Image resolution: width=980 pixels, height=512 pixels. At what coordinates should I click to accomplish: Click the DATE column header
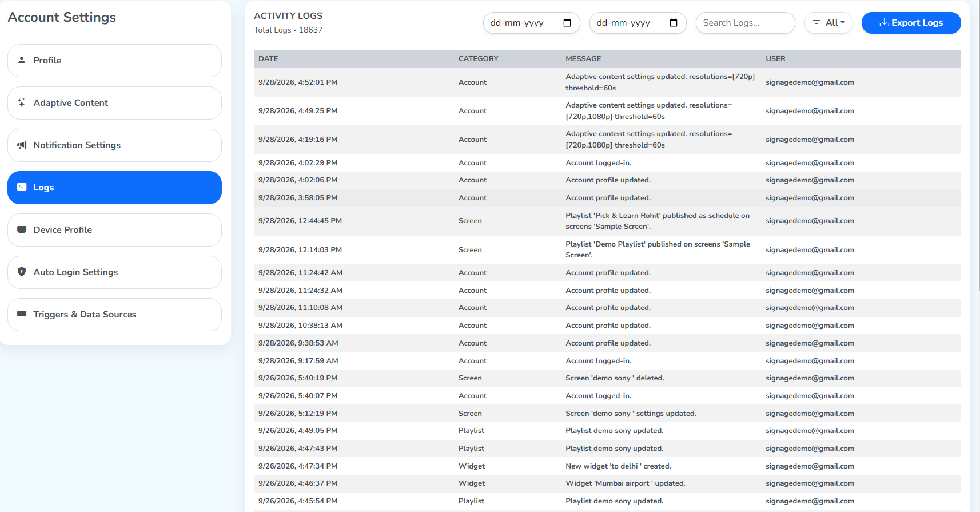(268, 59)
